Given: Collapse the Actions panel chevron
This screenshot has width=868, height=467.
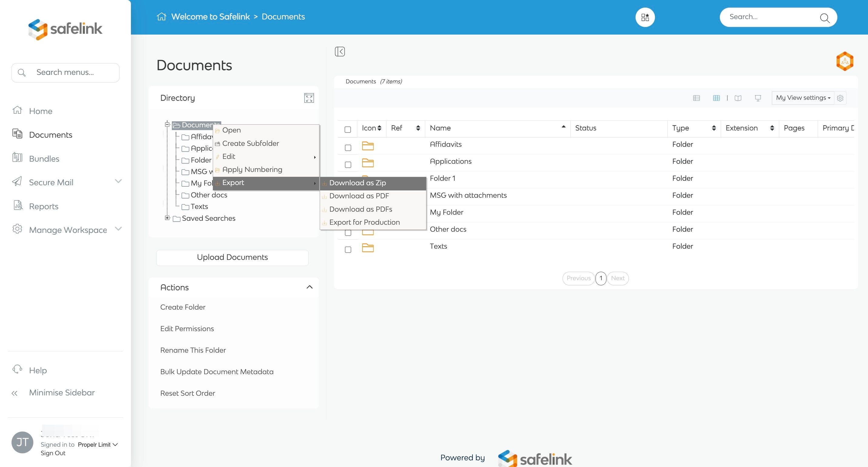Looking at the screenshot, I should click(309, 287).
